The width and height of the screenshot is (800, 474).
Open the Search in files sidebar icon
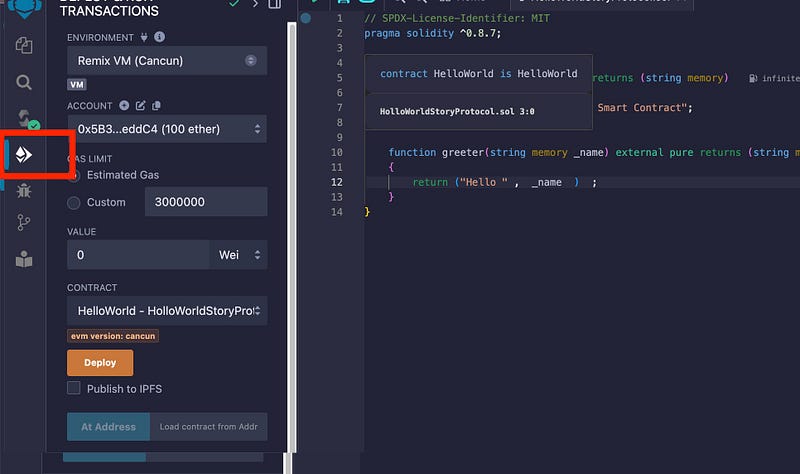[x=24, y=82]
